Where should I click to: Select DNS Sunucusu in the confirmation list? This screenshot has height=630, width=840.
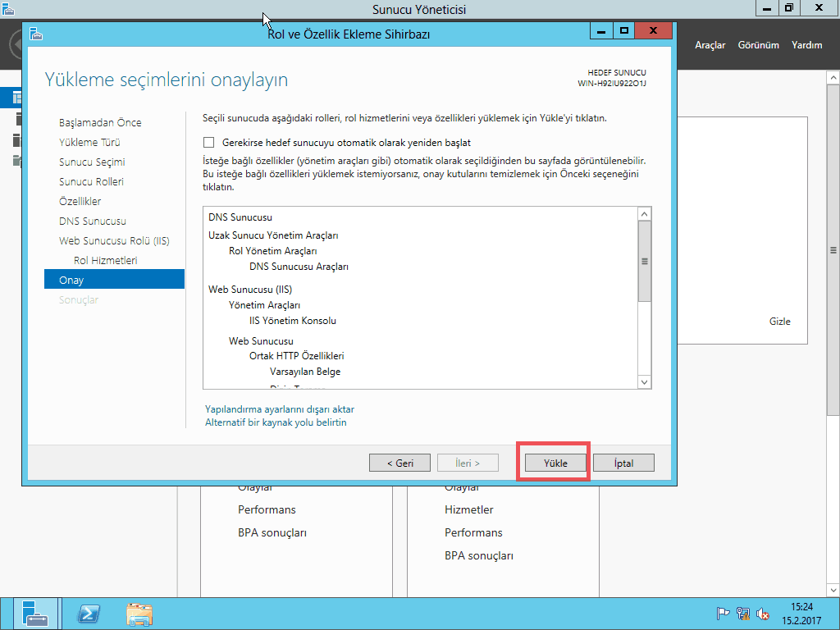[240, 217]
